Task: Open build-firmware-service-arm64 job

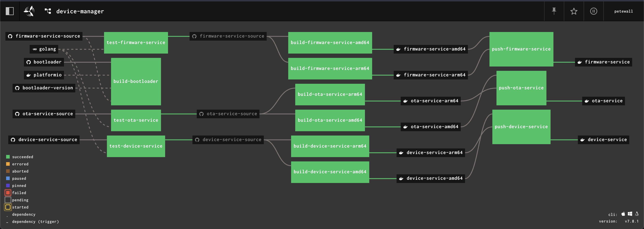Action: (330, 68)
